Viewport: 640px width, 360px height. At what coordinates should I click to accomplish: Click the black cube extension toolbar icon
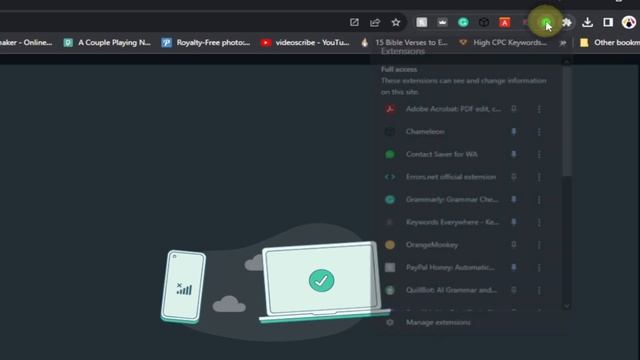pyautogui.click(x=484, y=22)
